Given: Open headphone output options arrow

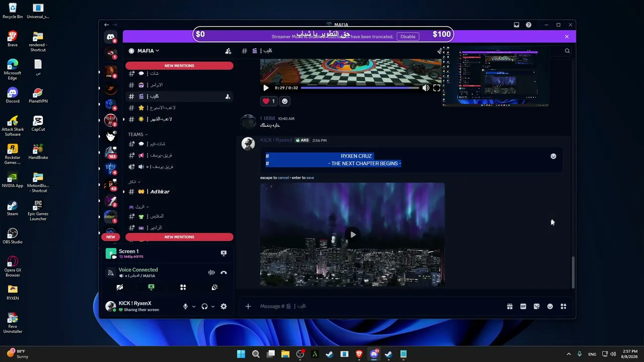Looking at the screenshot, I should tap(213, 306).
